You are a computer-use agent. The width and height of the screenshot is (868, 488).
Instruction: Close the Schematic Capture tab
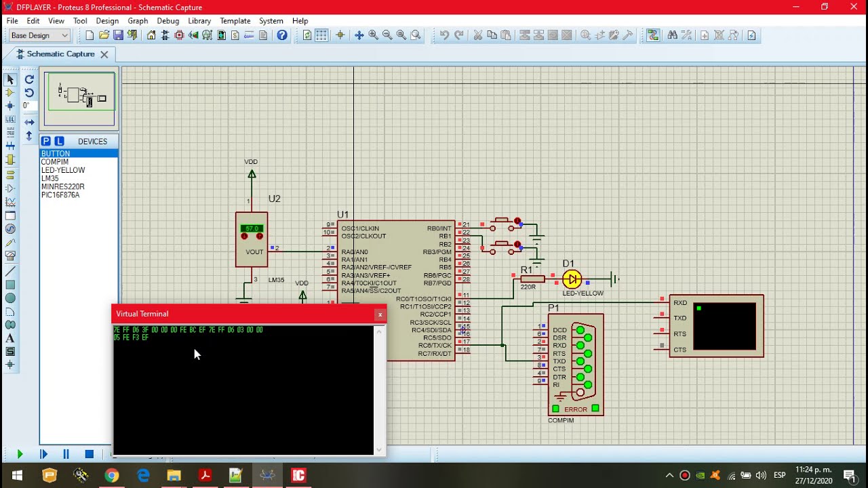pos(104,54)
